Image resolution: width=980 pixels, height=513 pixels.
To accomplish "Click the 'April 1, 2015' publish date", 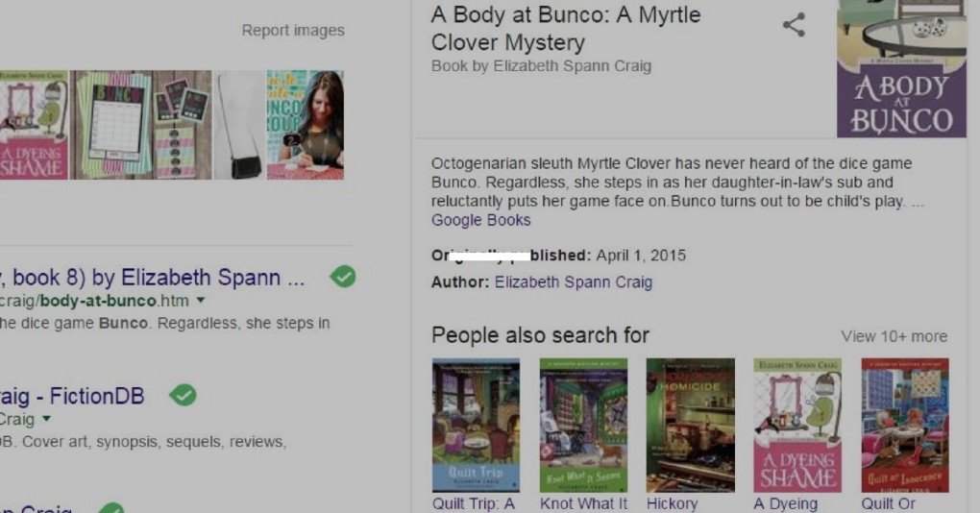I will tap(641, 256).
